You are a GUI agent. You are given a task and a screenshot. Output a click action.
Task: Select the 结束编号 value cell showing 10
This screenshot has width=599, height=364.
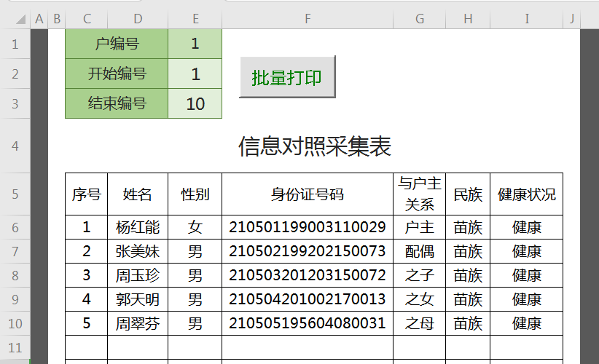click(195, 103)
